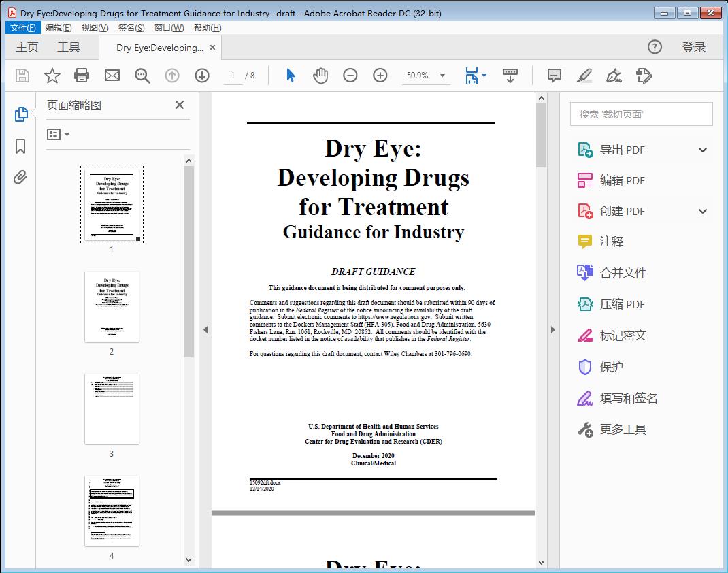Zoom in using the plus icon
This screenshot has width=728, height=573.
coord(380,75)
